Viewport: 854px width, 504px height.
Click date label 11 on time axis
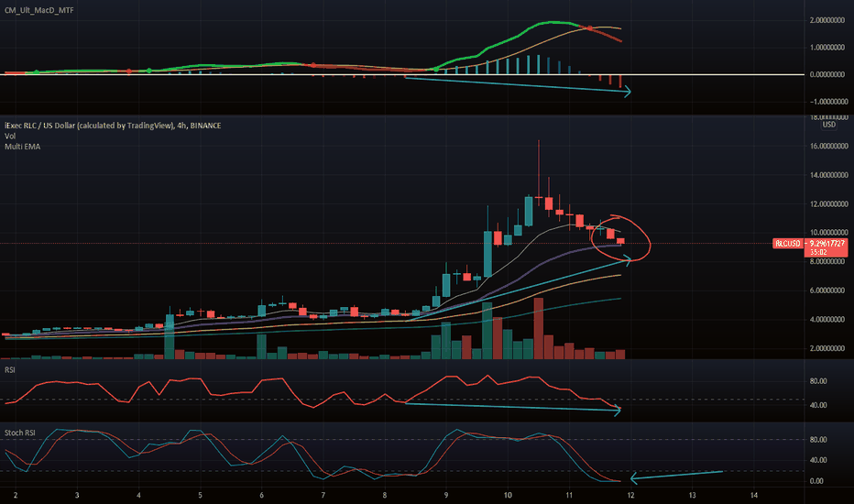569,496
